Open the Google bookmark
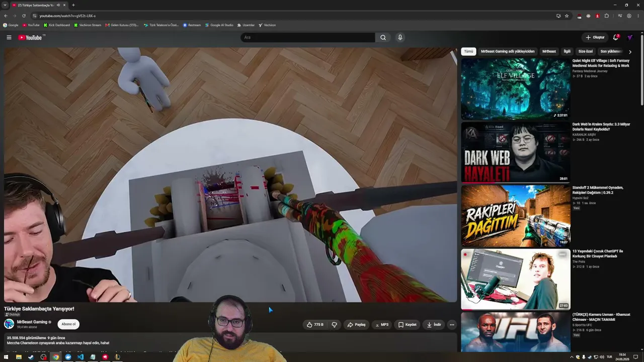 point(11,25)
